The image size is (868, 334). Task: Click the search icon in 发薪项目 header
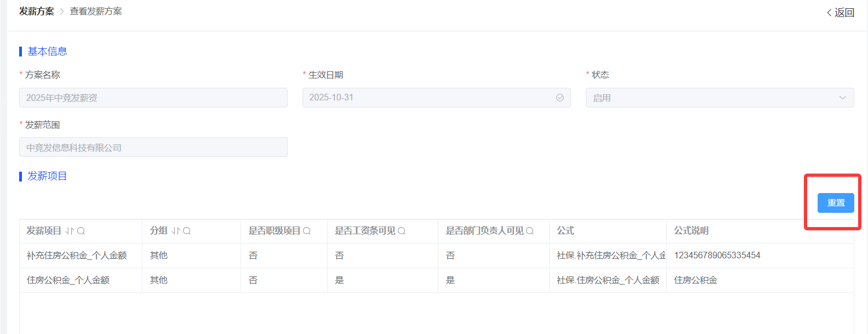pyautogui.click(x=81, y=231)
